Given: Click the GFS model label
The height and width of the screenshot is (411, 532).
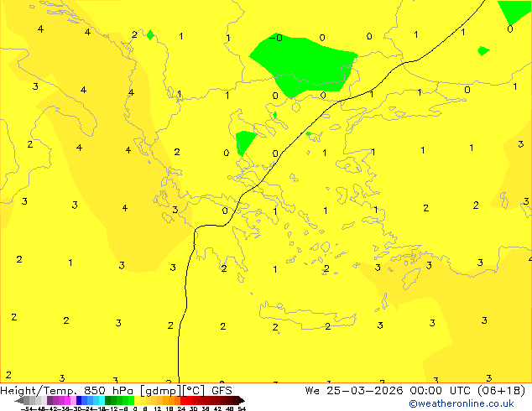Looking at the screenshot, I should point(222,390).
